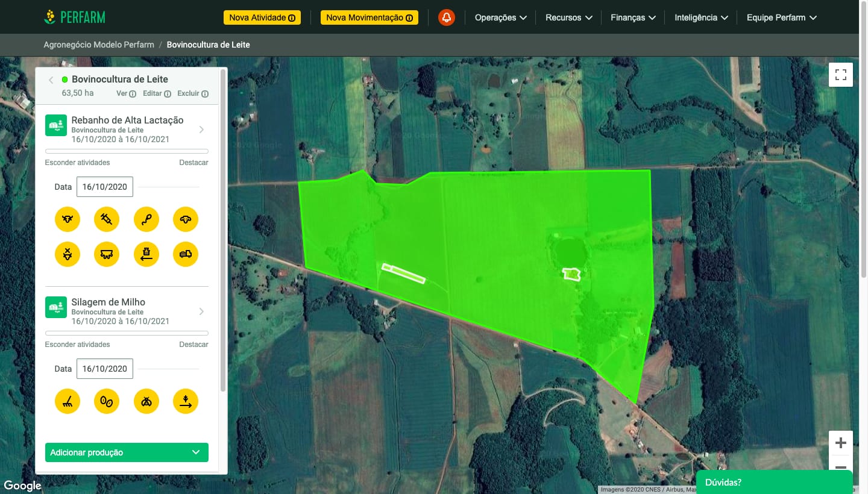
Task: Expand Rebanho de Alta Lactação chevron
Action: point(201,130)
